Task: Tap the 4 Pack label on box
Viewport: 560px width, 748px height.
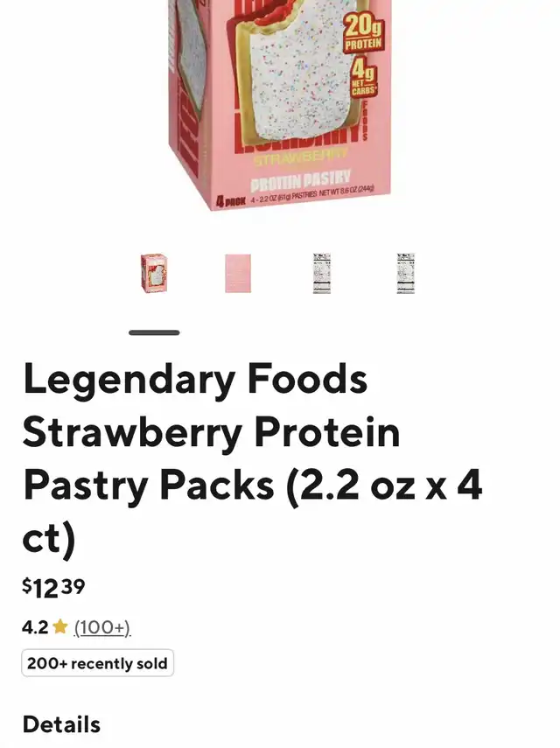Action: (231, 201)
